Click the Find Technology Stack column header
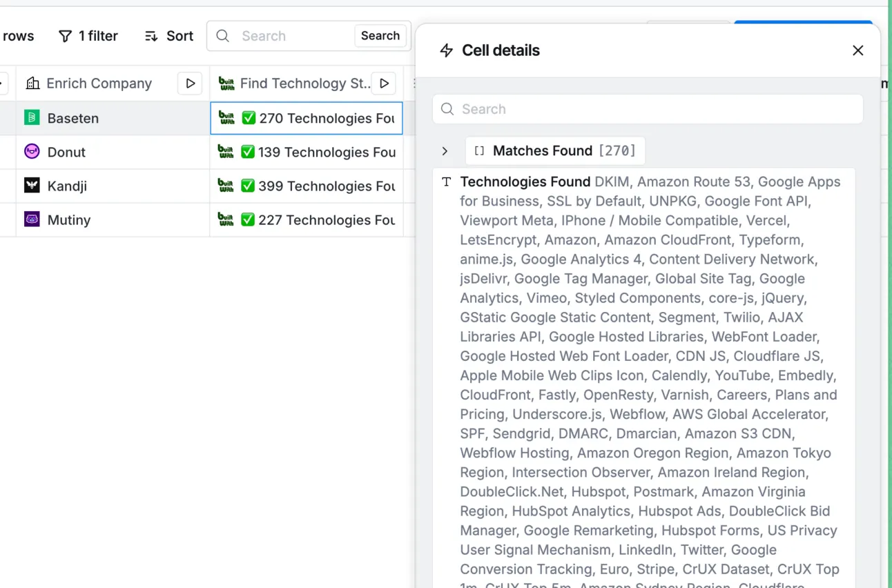The height and width of the screenshot is (588, 892). [x=307, y=84]
